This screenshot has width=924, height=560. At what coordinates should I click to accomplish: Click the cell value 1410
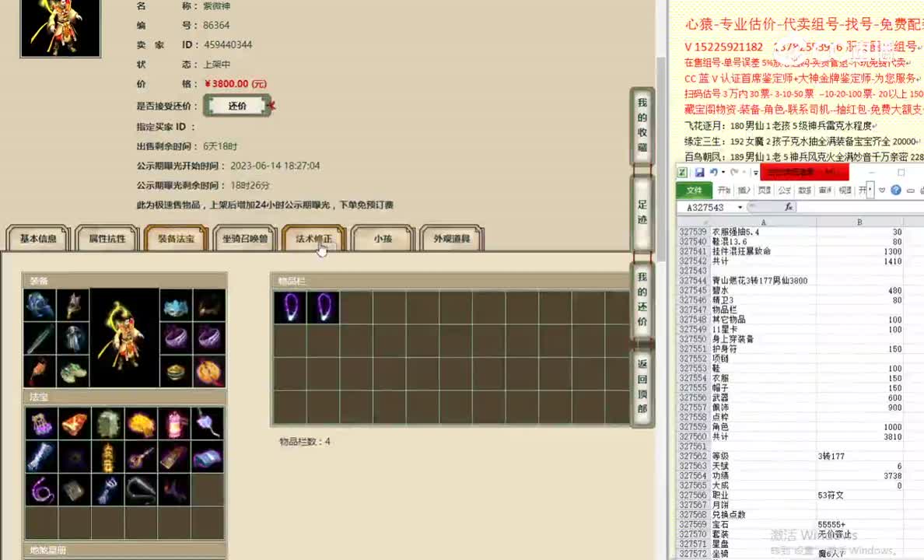pos(892,261)
